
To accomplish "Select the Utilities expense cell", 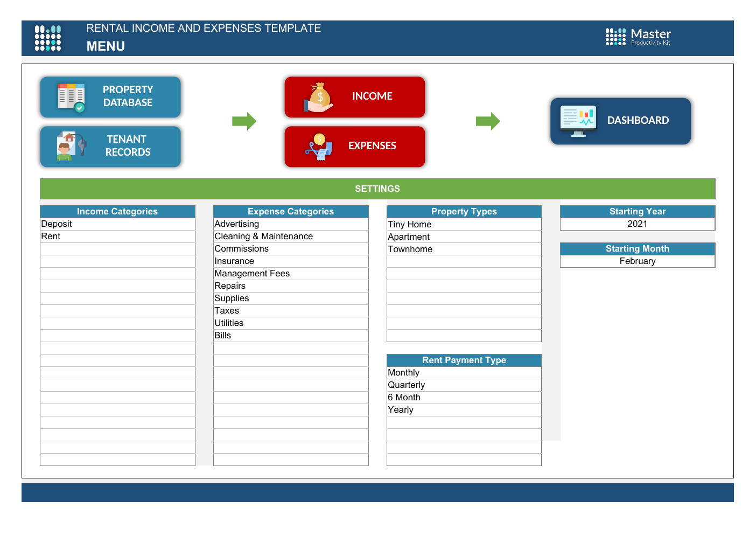I will pyautogui.click(x=291, y=323).
